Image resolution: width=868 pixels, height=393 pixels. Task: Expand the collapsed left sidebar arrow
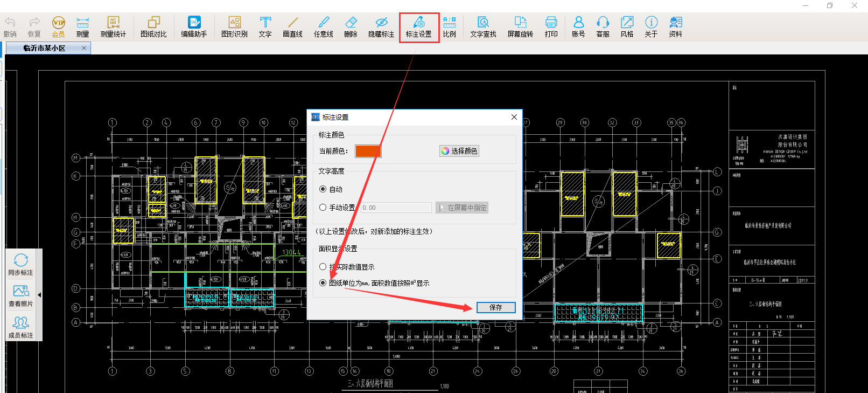[x=39, y=295]
